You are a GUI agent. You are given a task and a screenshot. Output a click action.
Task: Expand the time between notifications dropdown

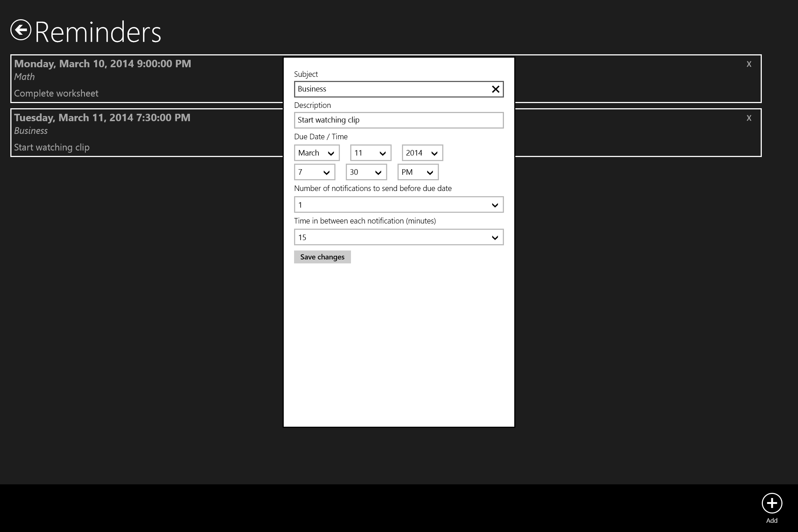pyautogui.click(x=399, y=237)
